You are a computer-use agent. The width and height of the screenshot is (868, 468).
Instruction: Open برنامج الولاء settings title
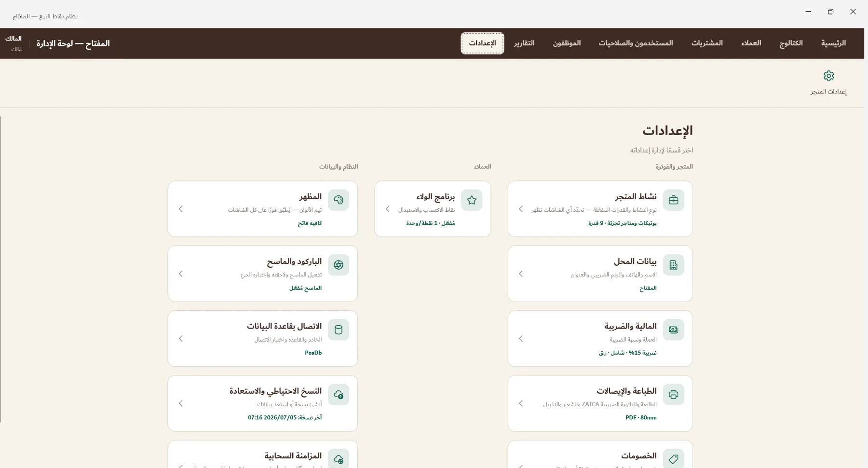point(435,196)
